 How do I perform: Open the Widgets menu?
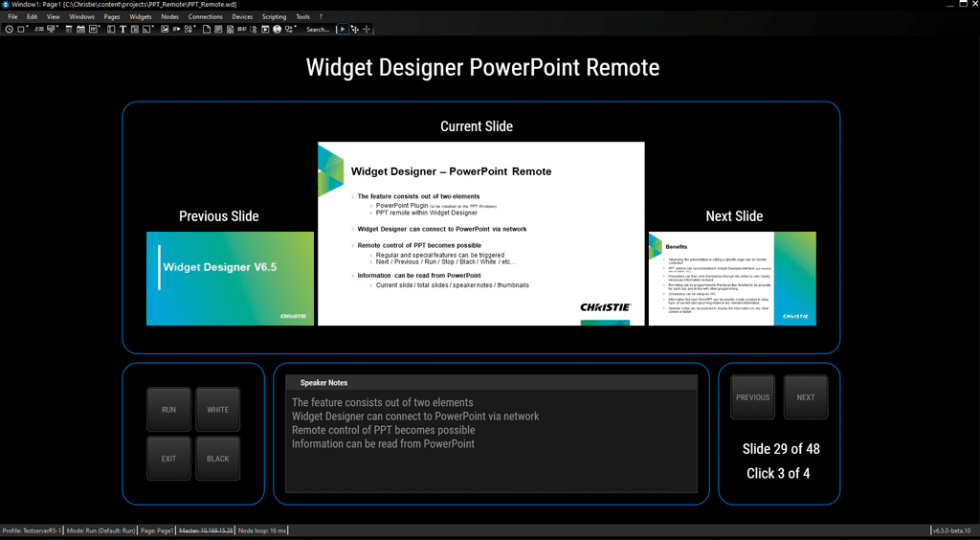pyautogui.click(x=140, y=17)
